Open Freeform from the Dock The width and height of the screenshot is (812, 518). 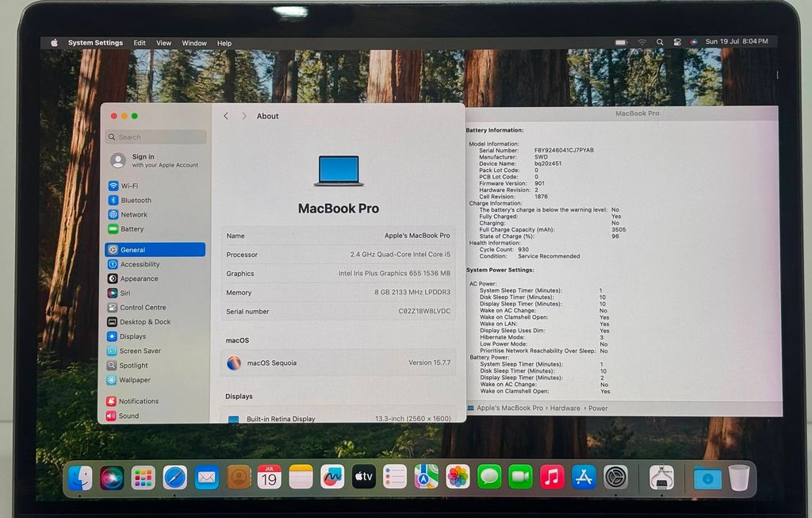(x=332, y=477)
